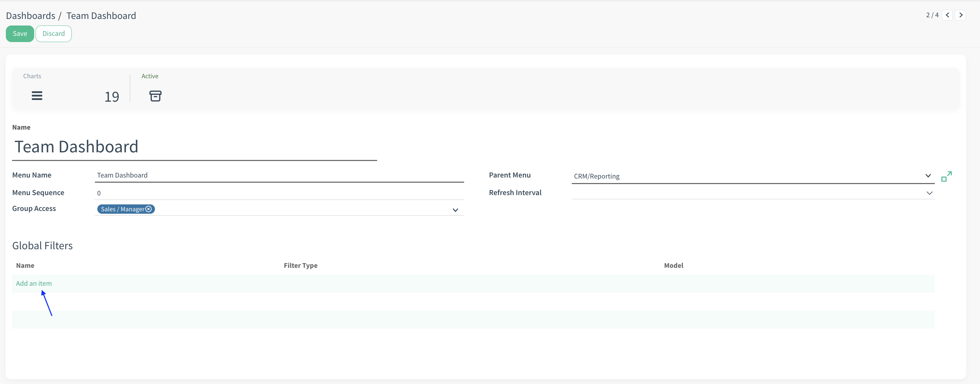Open the Refresh Interval dropdown
The width and height of the screenshot is (980, 384).
tap(753, 193)
